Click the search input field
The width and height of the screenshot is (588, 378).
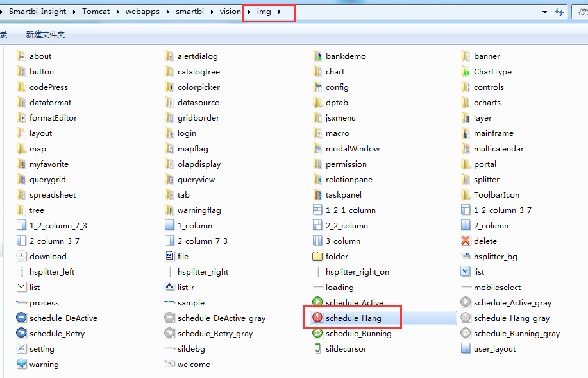coord(580,12)
